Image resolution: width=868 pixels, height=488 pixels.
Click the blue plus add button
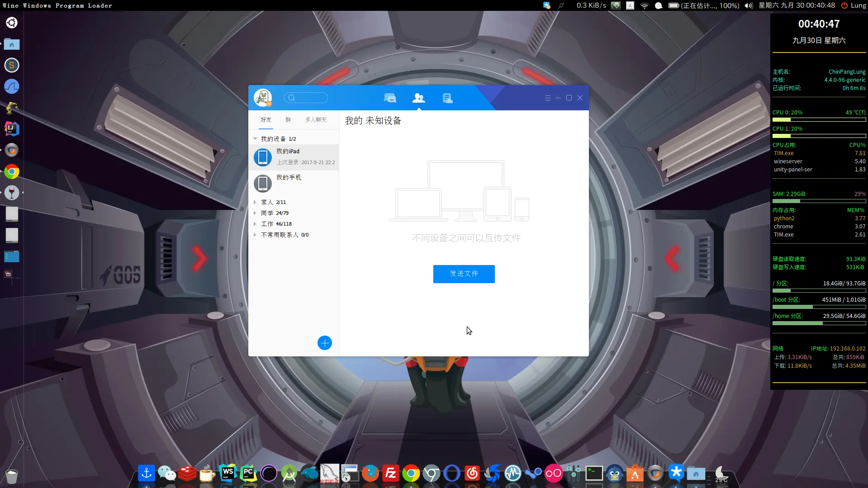(x=325, y=343)
